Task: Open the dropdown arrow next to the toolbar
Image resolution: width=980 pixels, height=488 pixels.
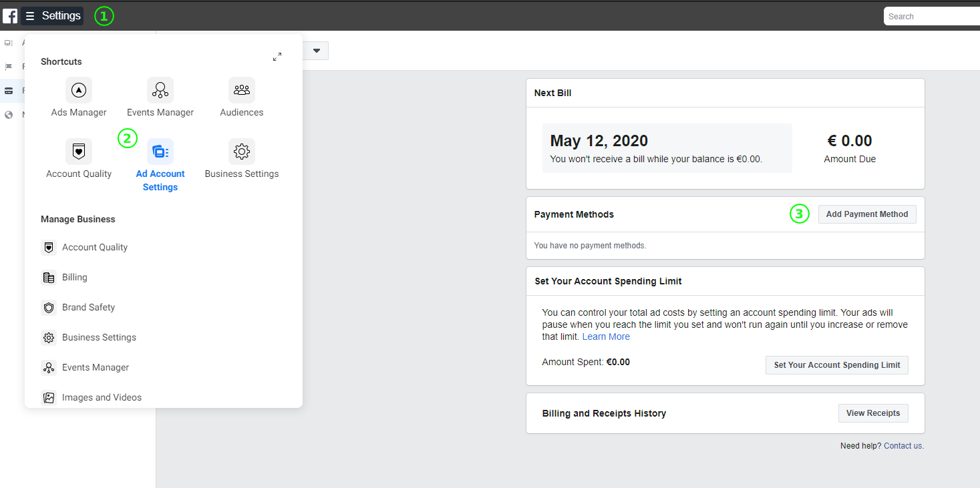Action: [317, 50]
